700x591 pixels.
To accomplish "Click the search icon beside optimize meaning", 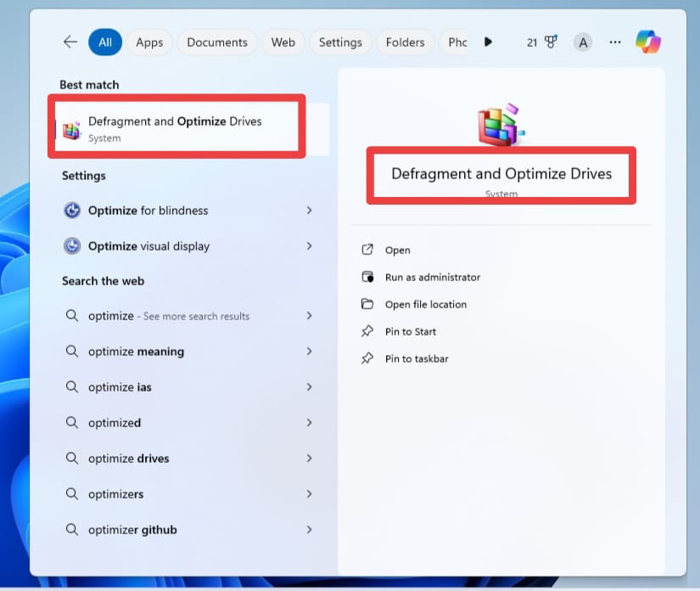I will coord(72,351).
